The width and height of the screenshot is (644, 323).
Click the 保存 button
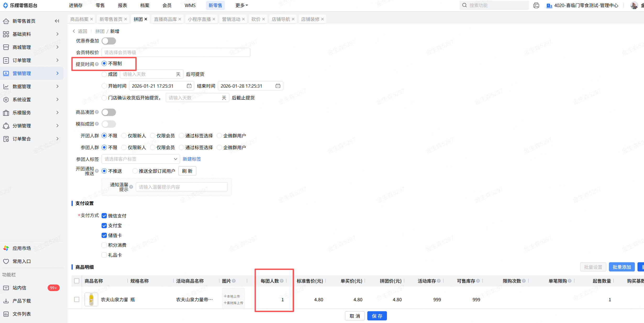377,316
